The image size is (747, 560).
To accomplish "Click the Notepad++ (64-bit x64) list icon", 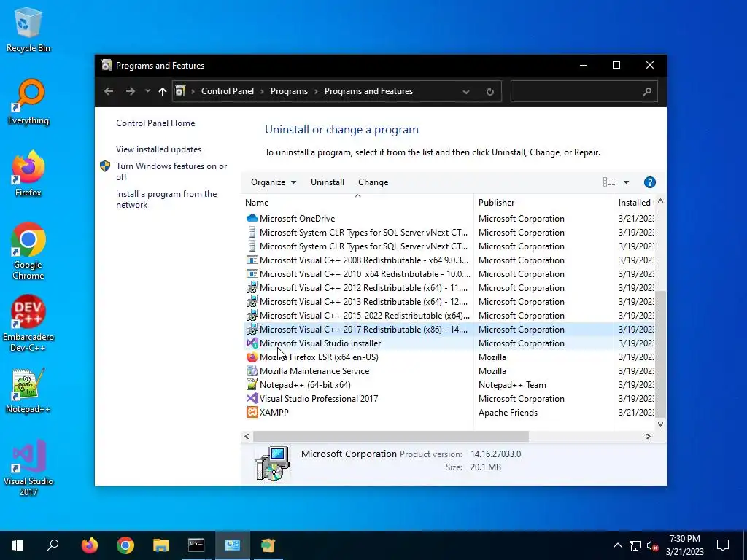I will point(252,385).
